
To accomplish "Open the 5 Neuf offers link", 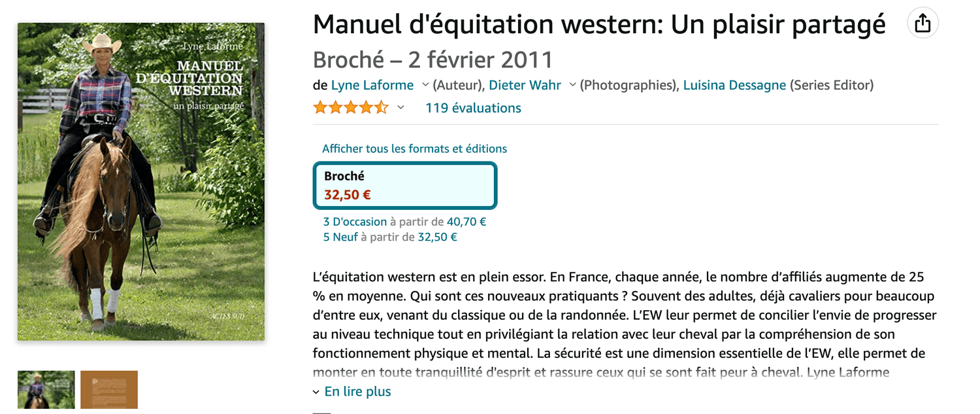I will click(x=340, y=237).
